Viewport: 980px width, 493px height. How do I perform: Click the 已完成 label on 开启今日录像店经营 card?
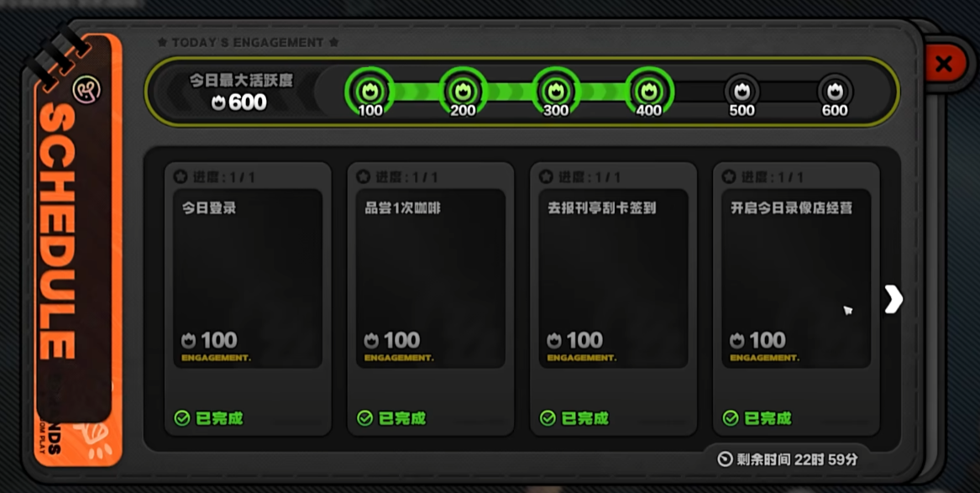[768, 418]
